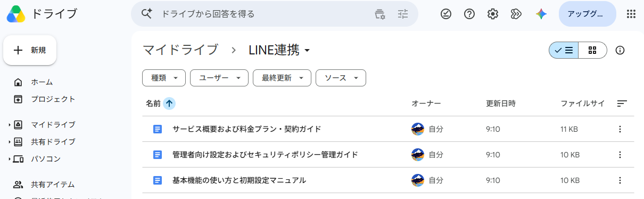Open advanced search filter options icon
Viewport: 644px width, 199px height.
pos(403,14)
